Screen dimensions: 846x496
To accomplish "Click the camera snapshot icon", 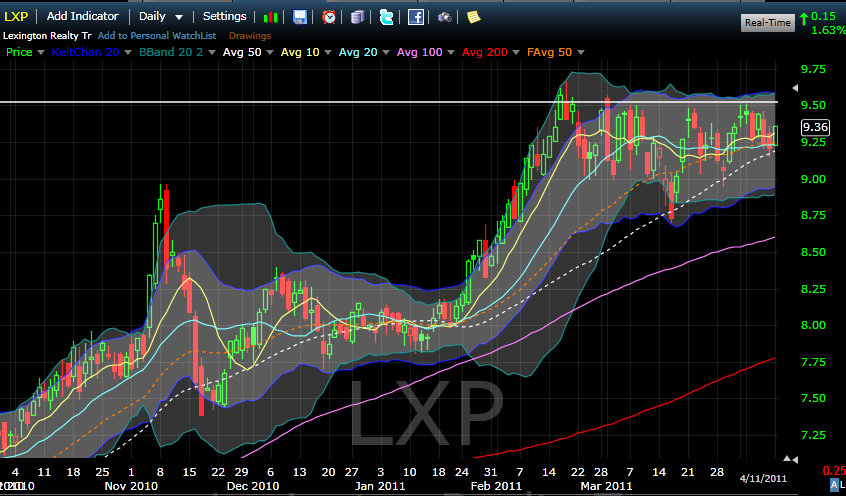I will pos(445,17).
